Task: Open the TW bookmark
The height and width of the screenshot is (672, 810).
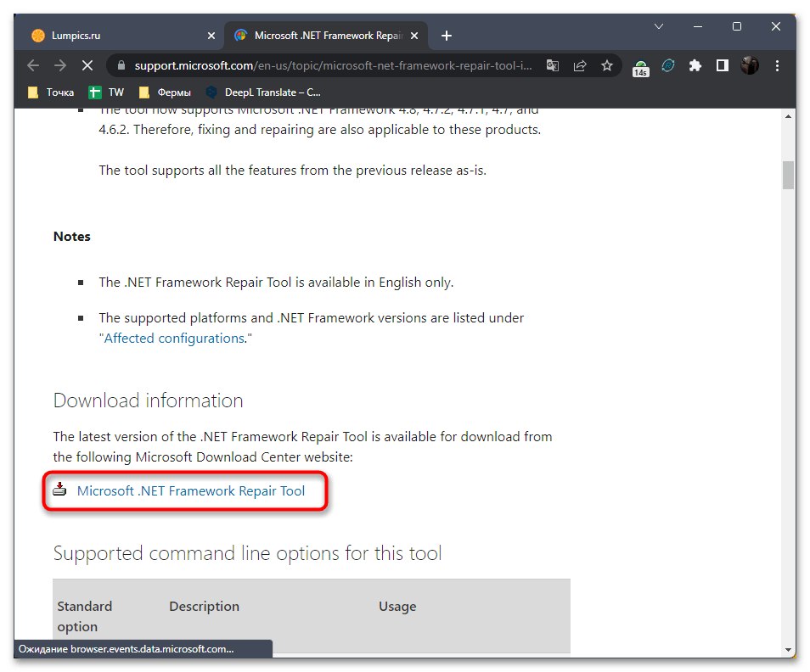Action: (106, 92)
